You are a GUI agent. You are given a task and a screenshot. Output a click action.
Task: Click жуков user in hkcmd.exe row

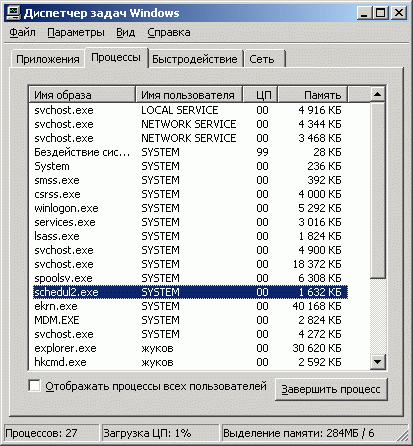157,362
